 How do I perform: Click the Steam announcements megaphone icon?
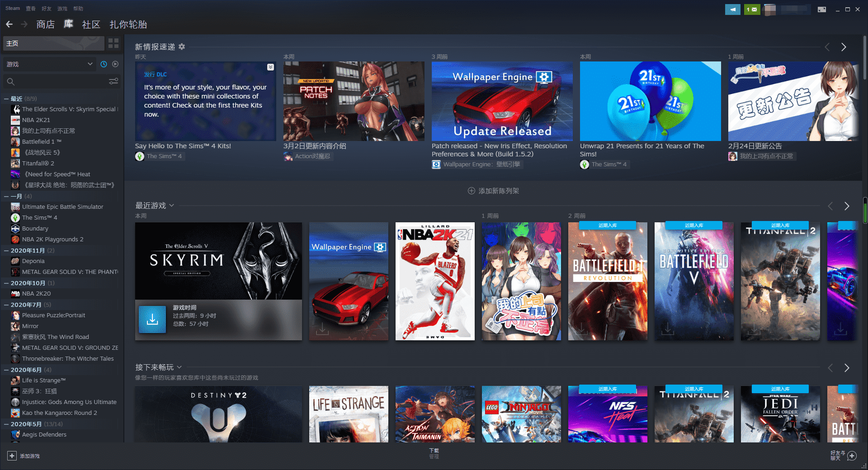pos(733,9)
